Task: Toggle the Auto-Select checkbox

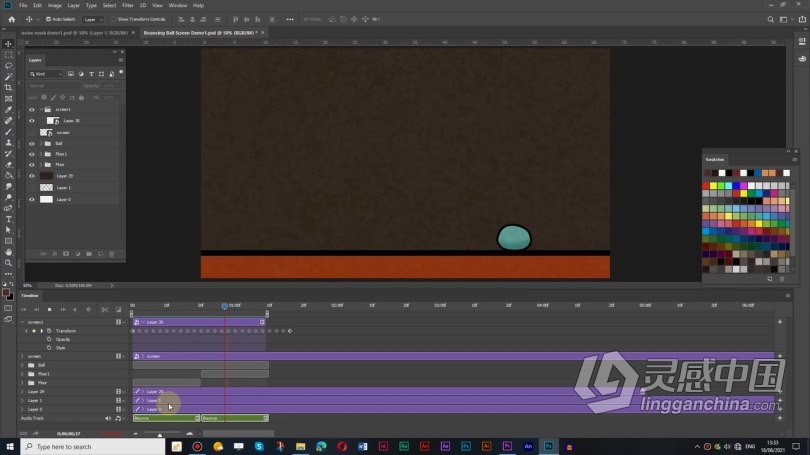Action: pos(49,19)
